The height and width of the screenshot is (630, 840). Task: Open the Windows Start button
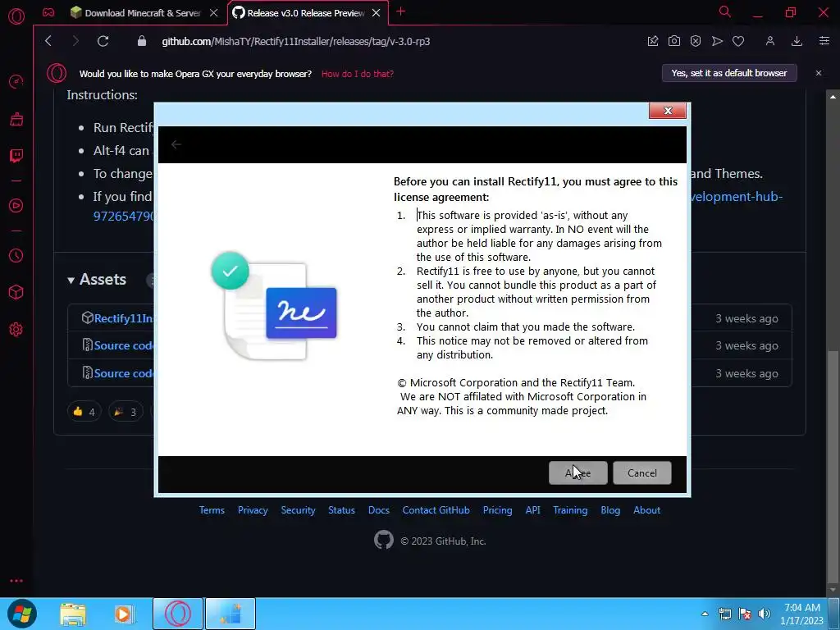[x=22, y=614]
